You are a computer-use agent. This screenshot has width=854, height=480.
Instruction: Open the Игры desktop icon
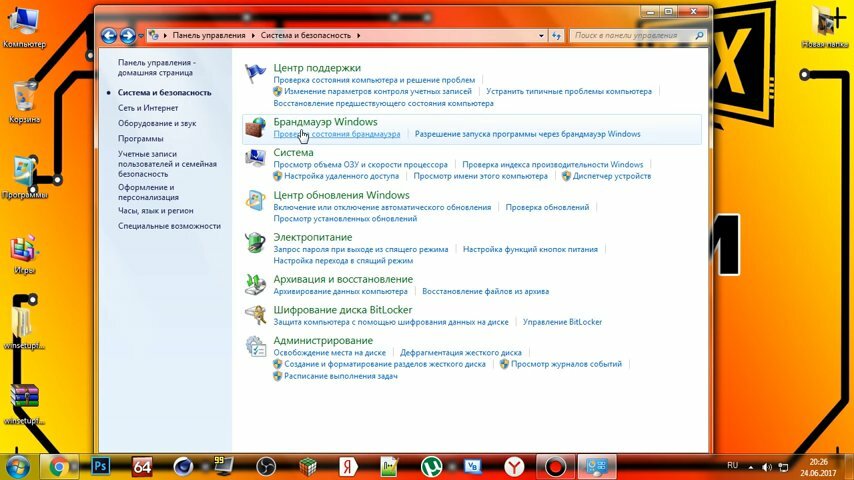pos(24,254)
